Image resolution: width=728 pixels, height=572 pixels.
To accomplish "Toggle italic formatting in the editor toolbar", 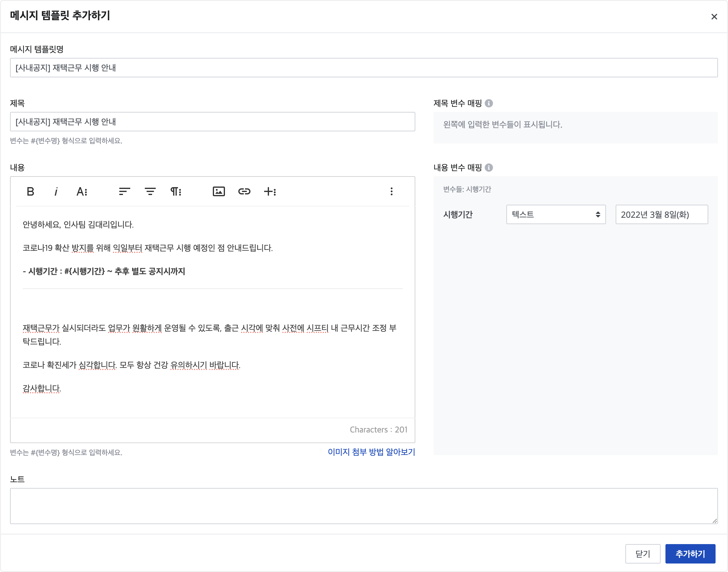I will [x=56, y=192].
